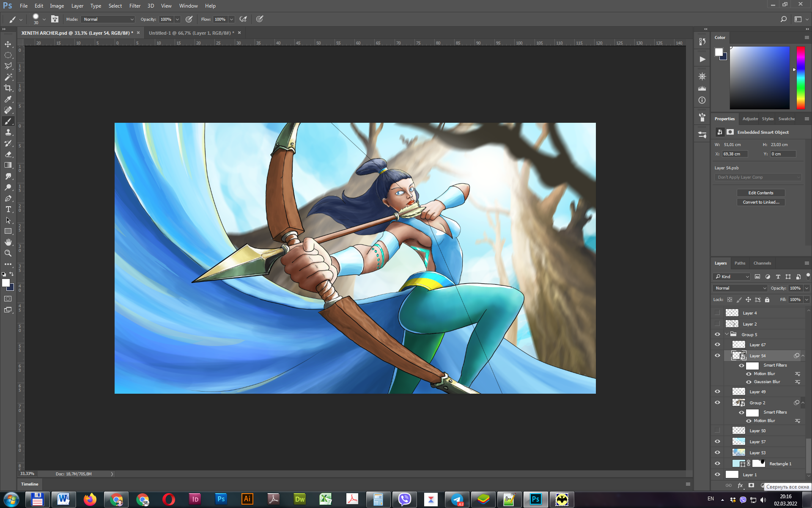Open layer filter Kind dropdown
This screenshot has height=508, width=812.
point(732,276)
